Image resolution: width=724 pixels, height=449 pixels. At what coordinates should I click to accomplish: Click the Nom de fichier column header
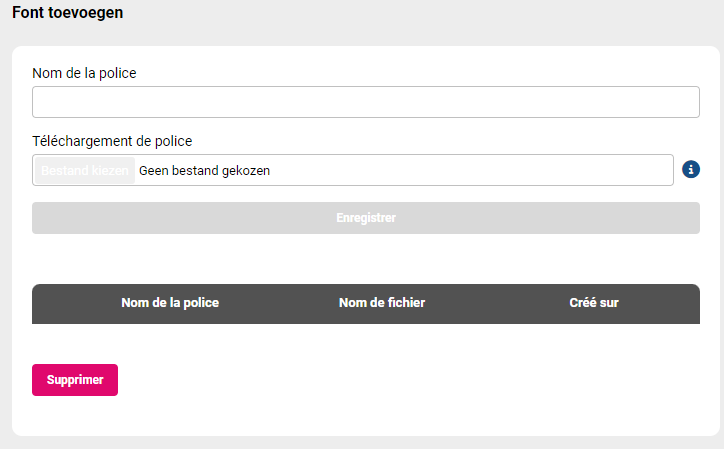[382, 303]
